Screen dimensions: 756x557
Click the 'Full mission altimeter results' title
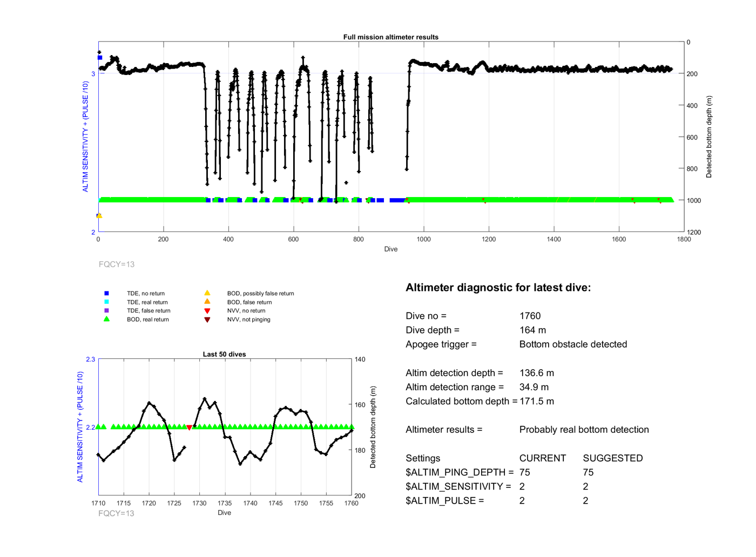click(x=391, y=37)
